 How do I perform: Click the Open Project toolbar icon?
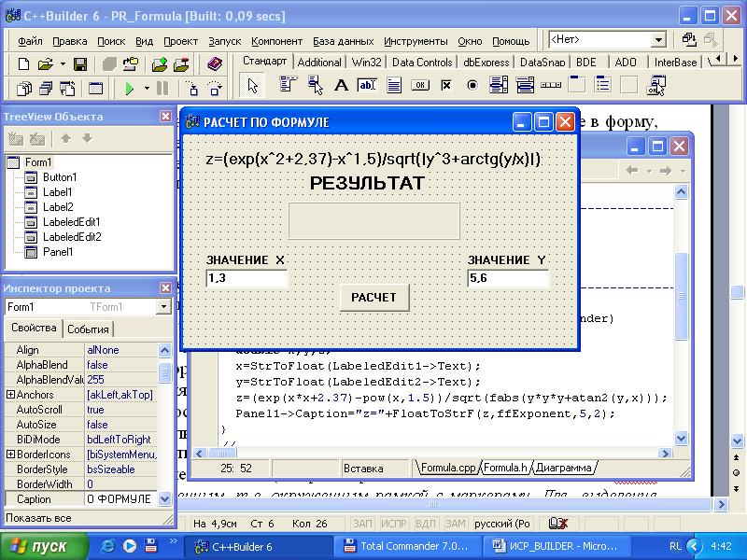[130, 63]
